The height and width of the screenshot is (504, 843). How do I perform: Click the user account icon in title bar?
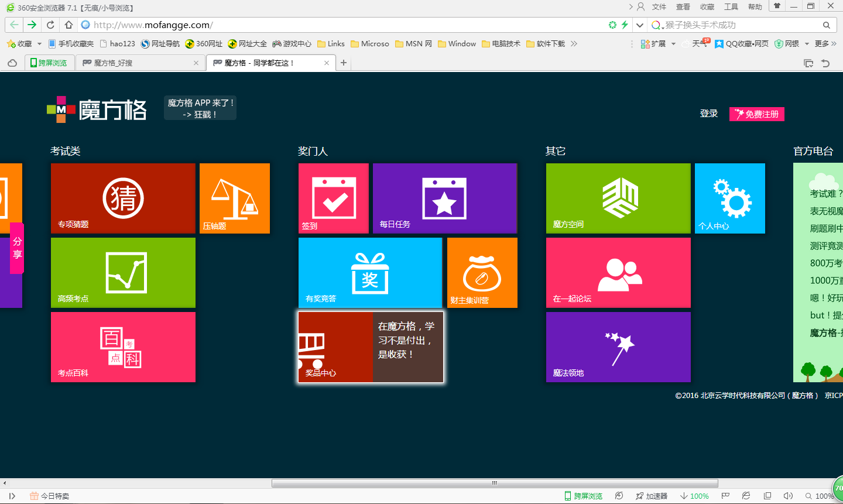(640, 6)
